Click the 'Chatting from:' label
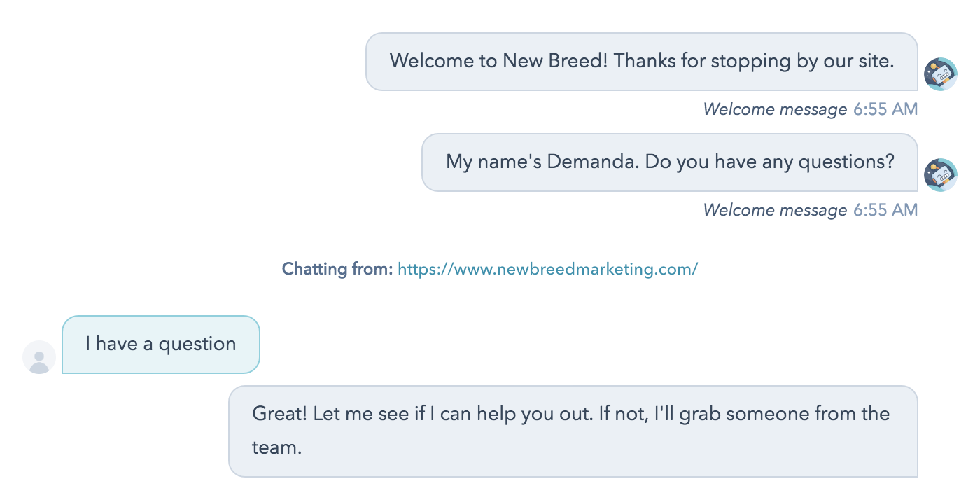Screen dimensions: 980x486 337,269
